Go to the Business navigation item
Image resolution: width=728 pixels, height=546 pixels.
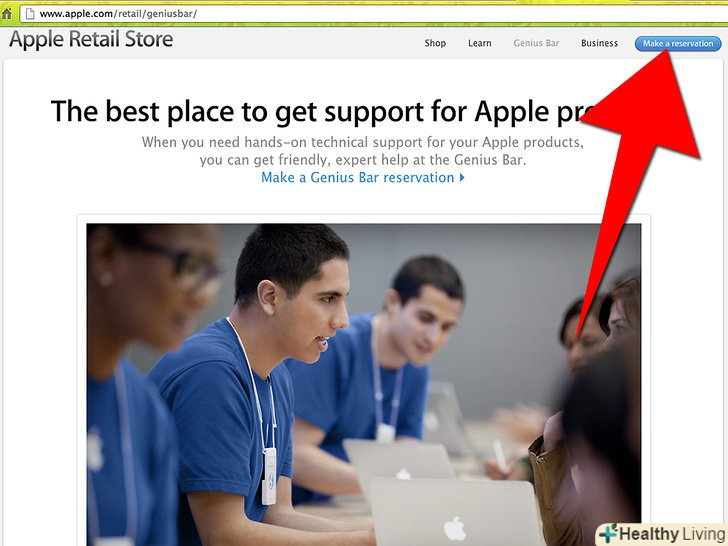click(x=599, y=43)
